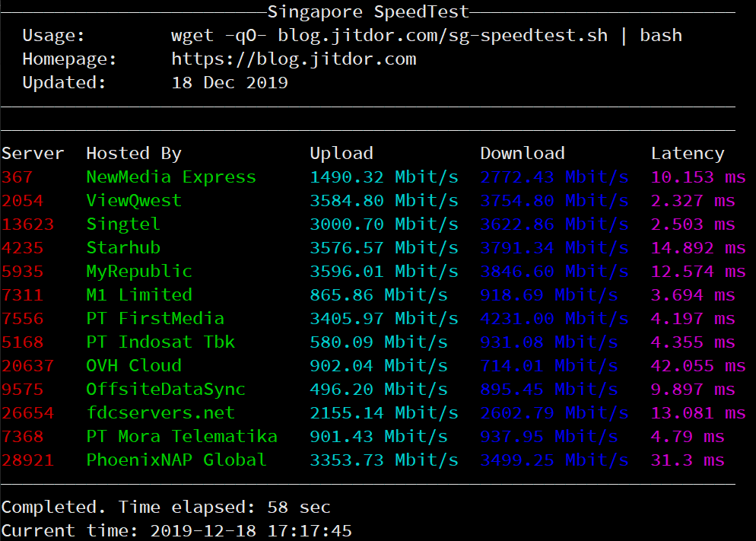The height and width of the screenshot is (541, 756).
Task: Select server ID 5168
Action: (23, 342)
